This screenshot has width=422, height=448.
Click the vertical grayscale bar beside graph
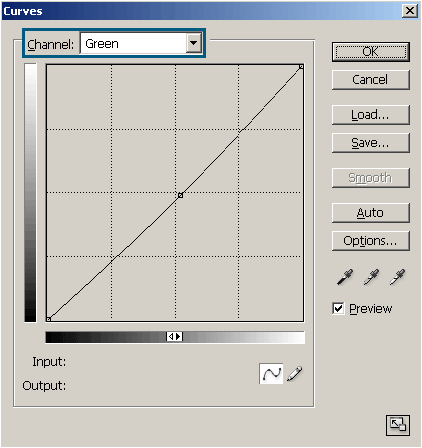[x=30, y=193]
